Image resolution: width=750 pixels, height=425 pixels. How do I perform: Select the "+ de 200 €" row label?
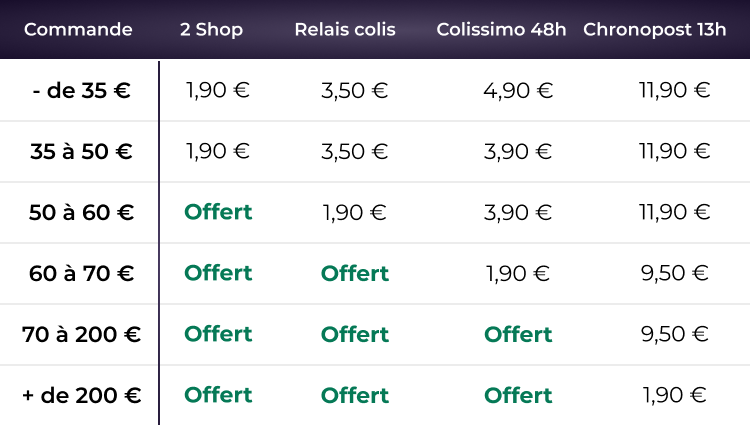(81, 395)
